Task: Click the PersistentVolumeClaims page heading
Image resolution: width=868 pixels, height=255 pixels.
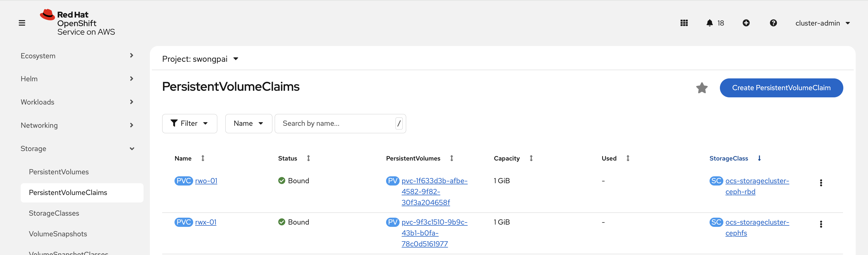Action: coord(231,87)
